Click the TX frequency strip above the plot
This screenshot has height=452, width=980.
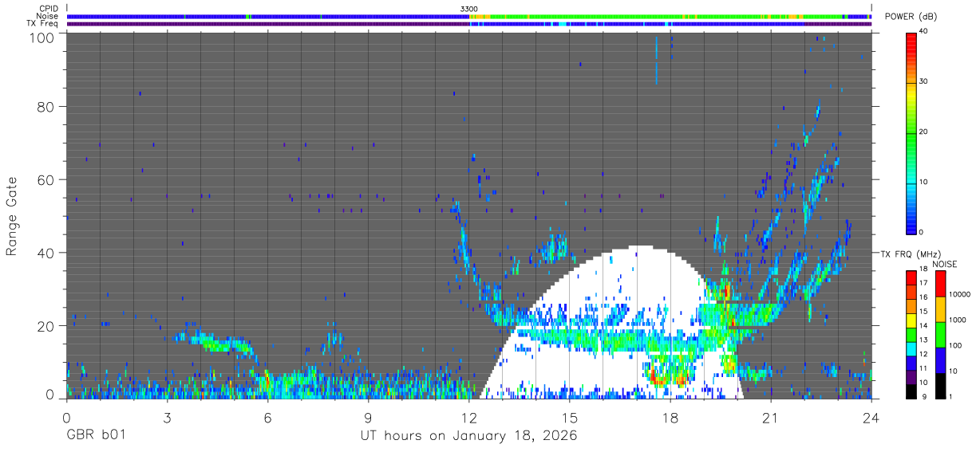468,23
